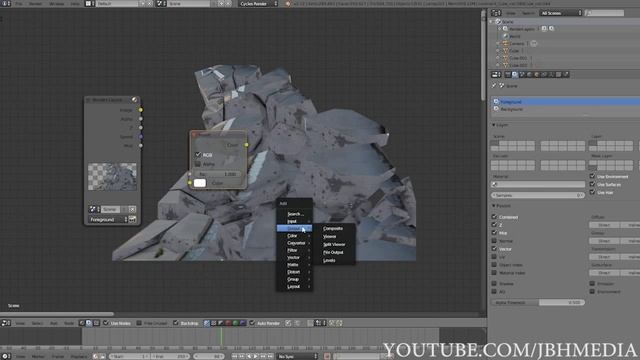Click Search in the Add menu
640x360 pixels.
click(x=294, y=214)
